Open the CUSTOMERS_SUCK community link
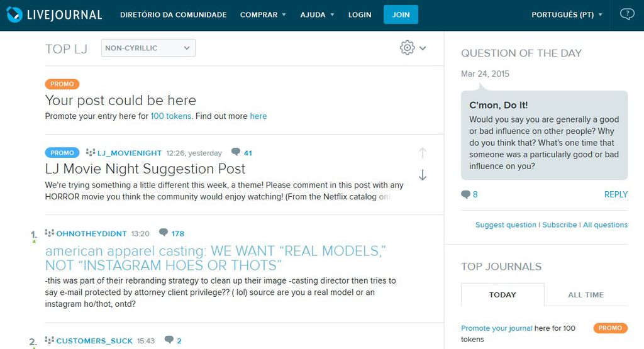This screenshot has height=349, width=644. tap(94, 341)
